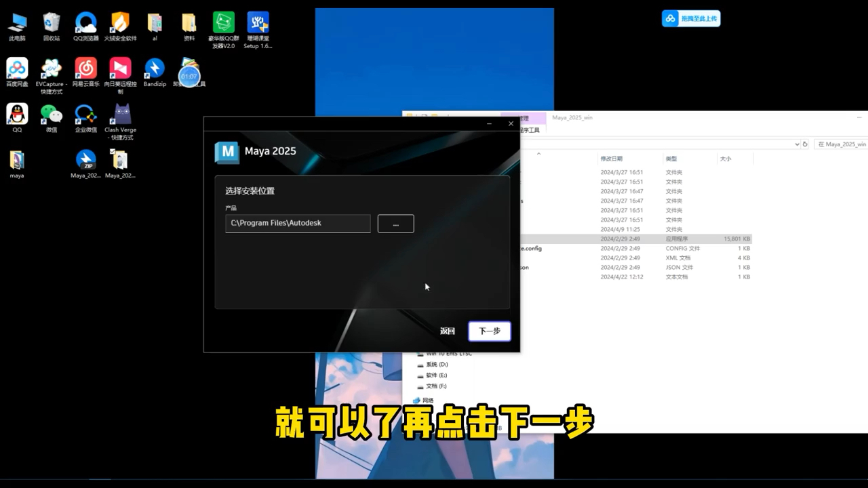This screenshot has width=868, height=488.
Task: Open the 资料 folder on the desktop
Action: click(x=189, y=27)
